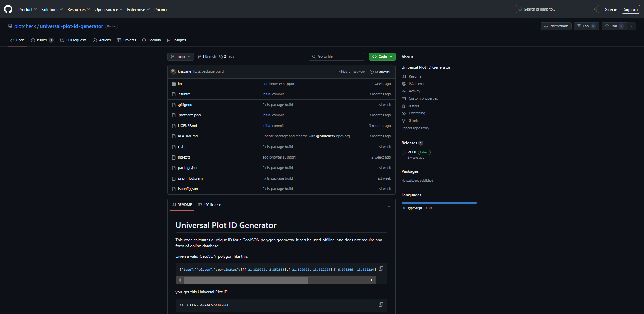
Task: Open the cli.ts file
Action: pyautogui.click(x=181, y=147)
